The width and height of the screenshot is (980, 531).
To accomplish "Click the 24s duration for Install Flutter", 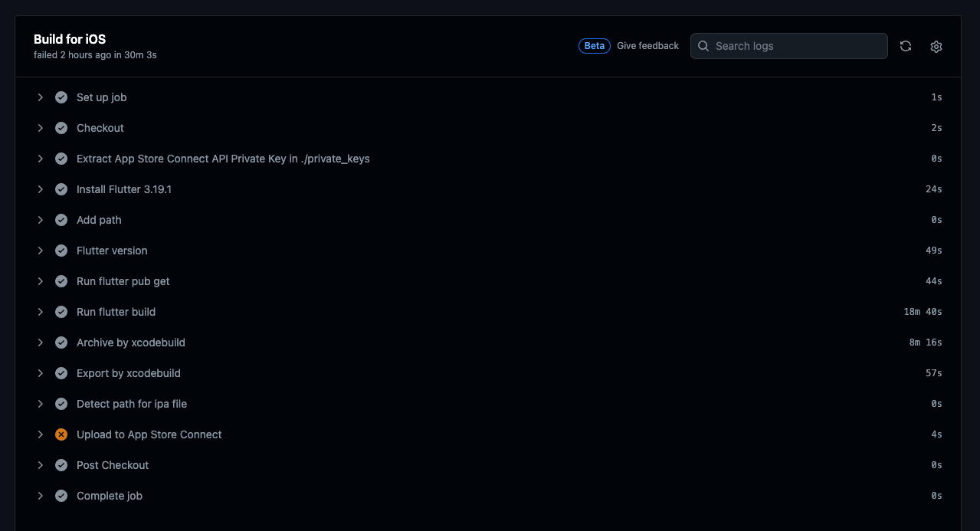I will [934, 189].
